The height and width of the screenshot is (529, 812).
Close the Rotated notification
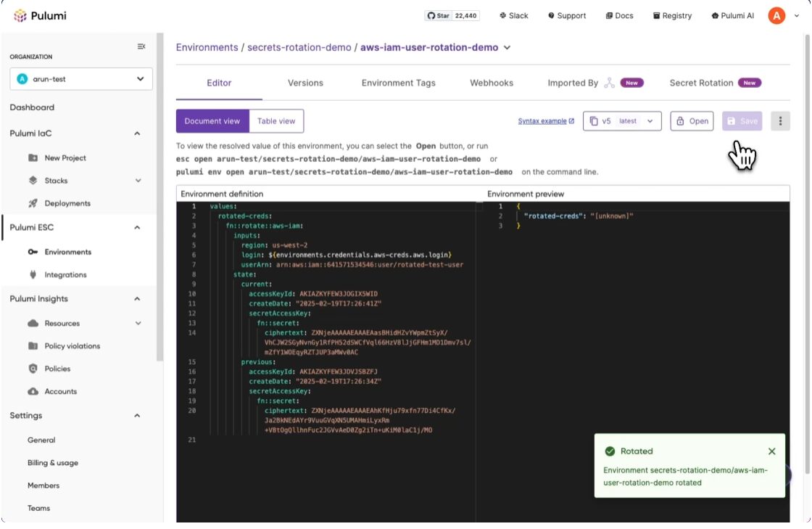point(771,451)
